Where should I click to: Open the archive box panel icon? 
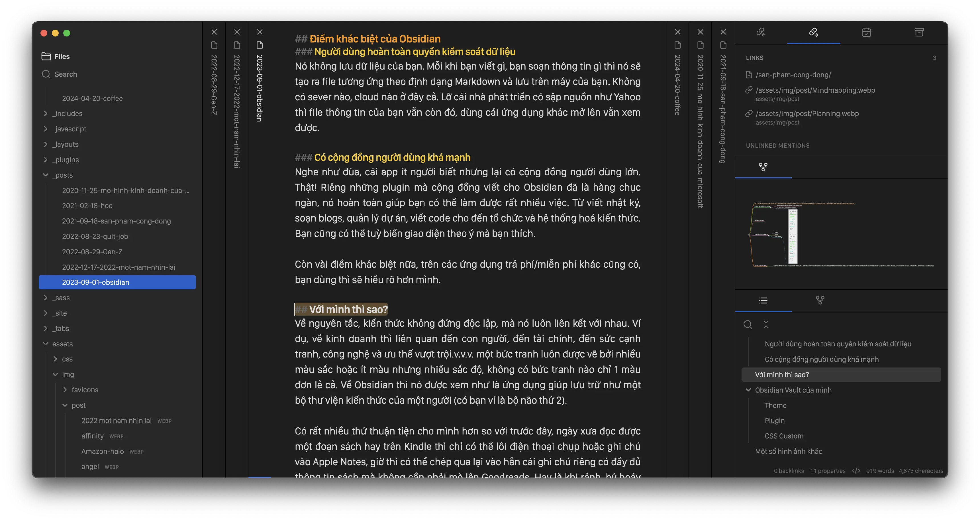pyautogui.click(x=919, y=32)
